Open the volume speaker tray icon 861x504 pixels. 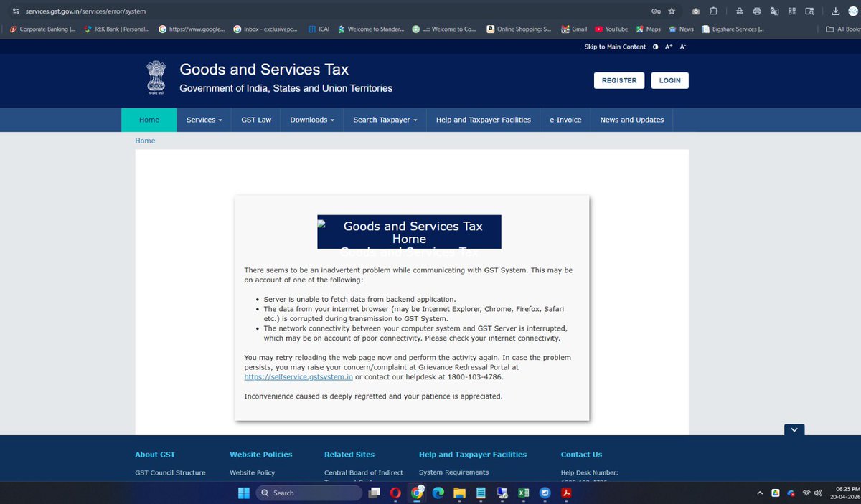click(818, 493)
